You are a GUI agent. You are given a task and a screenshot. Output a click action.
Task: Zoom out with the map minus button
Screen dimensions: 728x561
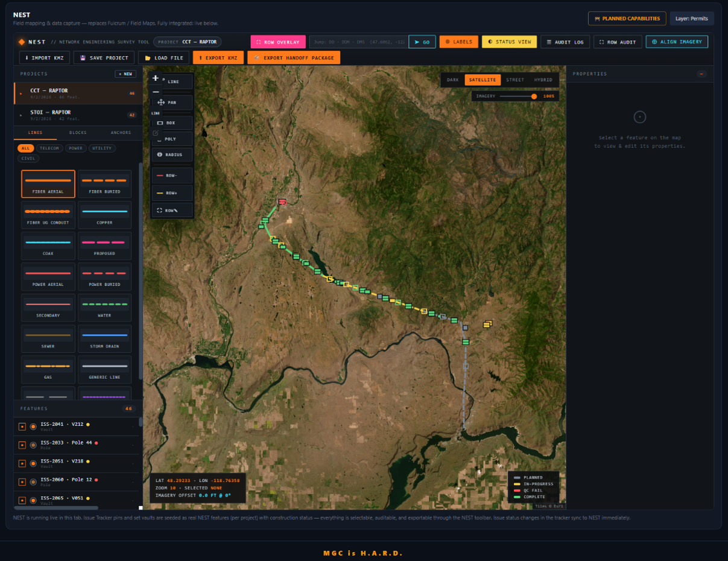point(156,92)
